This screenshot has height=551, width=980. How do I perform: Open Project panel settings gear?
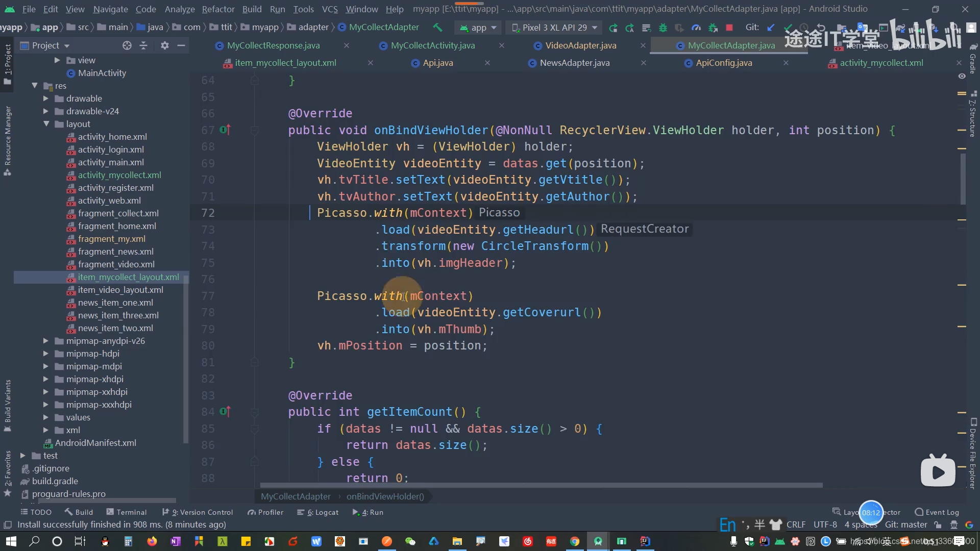164,45
